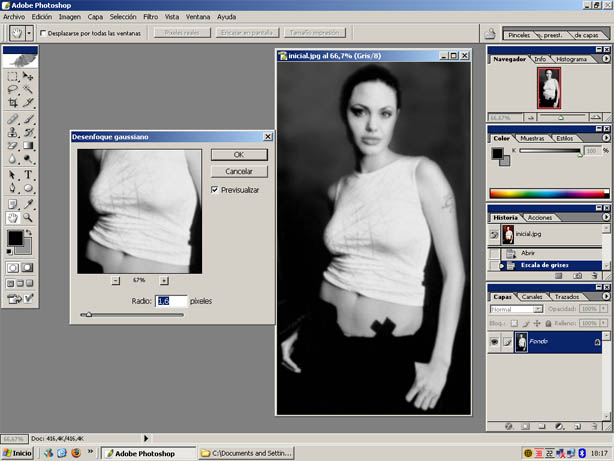
Task: Open the Opacidad dropdown arrow
Action: click(x=605, y=309)
